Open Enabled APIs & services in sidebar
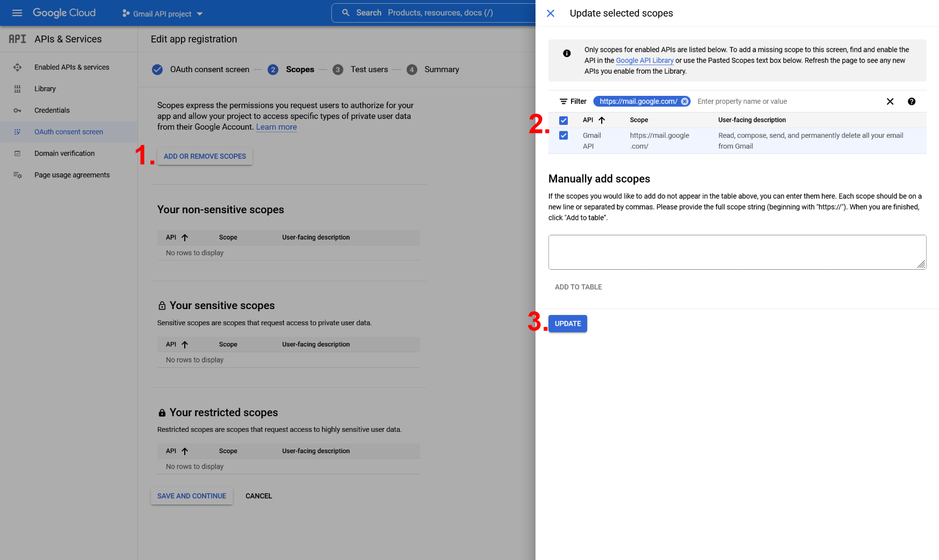 (x=72, y=67)
